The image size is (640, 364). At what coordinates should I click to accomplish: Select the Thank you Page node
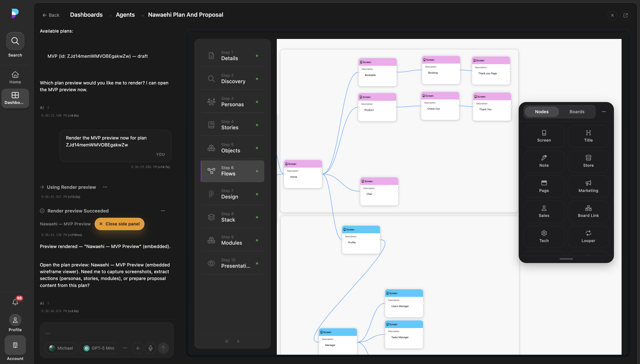point(491,70)
